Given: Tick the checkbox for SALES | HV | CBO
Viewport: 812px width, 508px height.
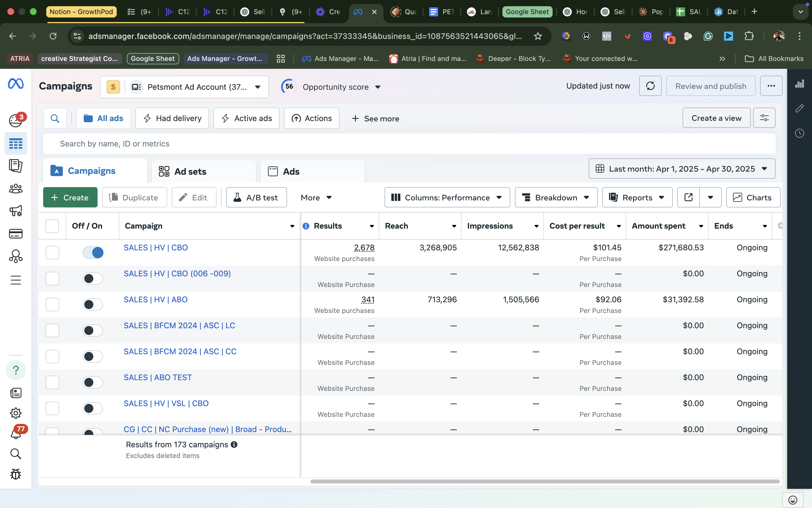Looking at the screenshot, I should (52, 253).
